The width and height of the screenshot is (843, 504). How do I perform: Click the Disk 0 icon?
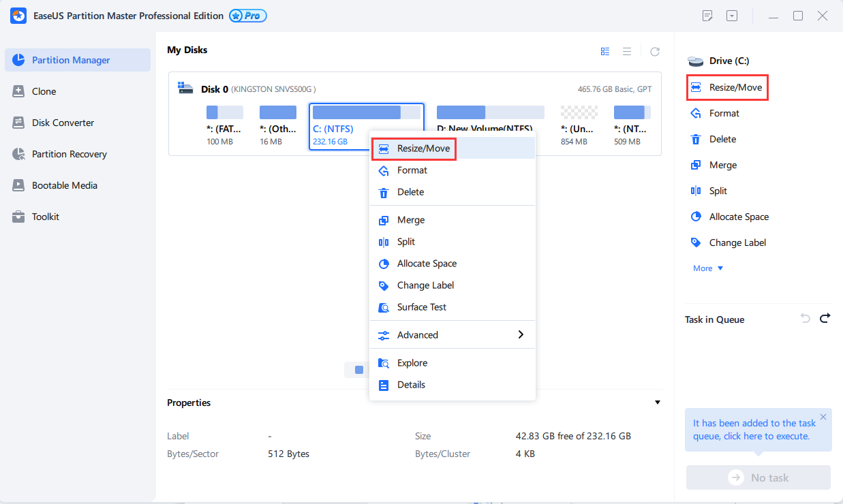point(185,89)
